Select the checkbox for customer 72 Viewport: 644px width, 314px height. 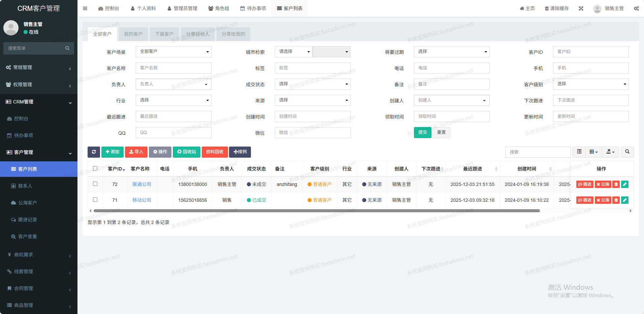coord(95,184)
